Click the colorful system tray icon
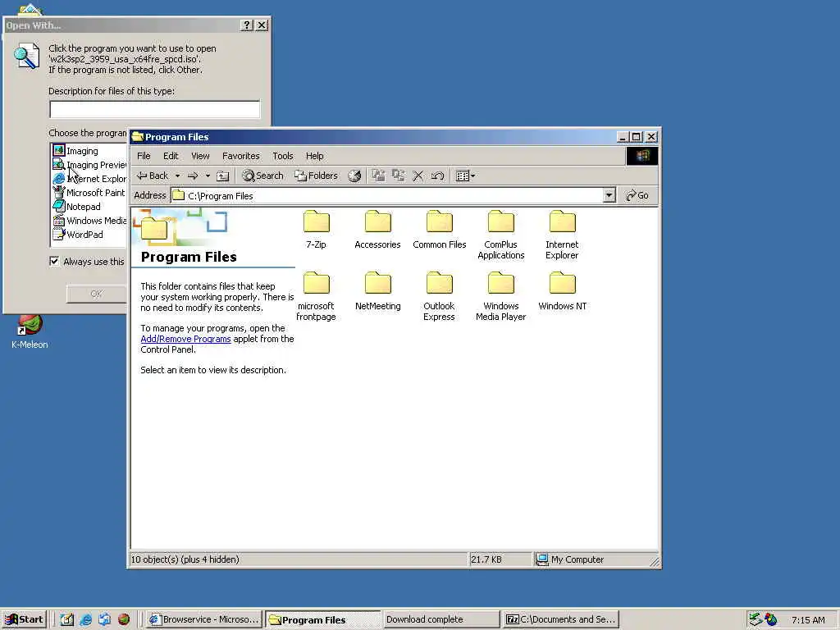The width and height of the screenshot is (840, 630). (771, 619)
